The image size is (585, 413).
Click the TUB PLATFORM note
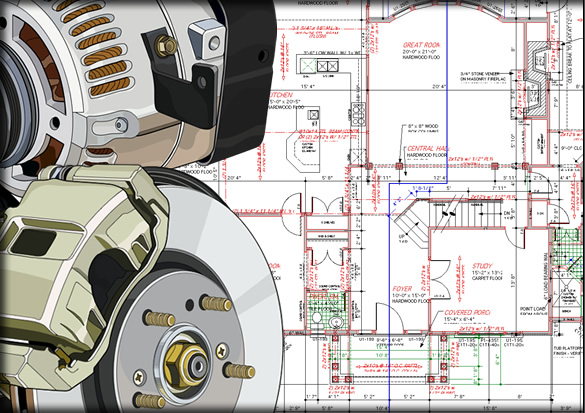(568, 348)
